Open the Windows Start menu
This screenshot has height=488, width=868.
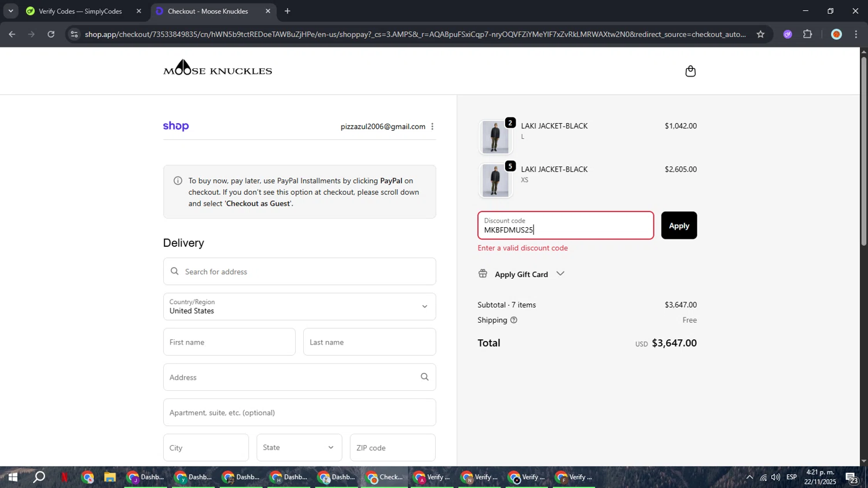click(12, 477)
